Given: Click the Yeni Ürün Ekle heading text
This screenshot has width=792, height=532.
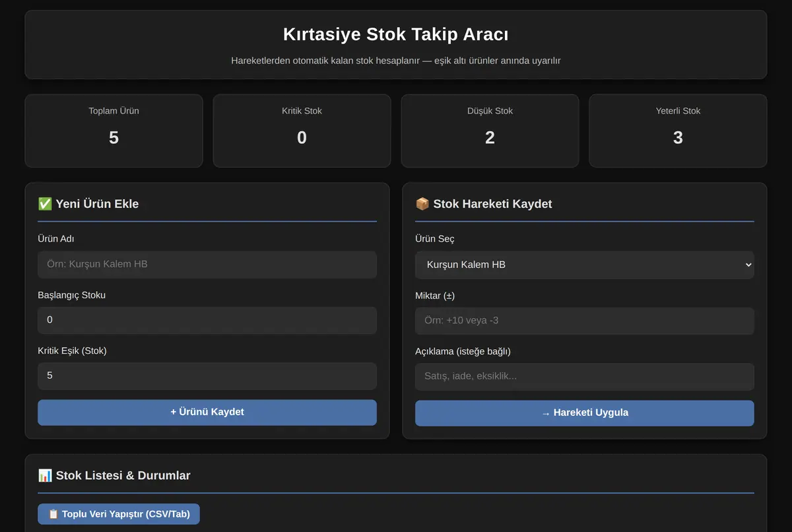Looking at the screenshot, I should pyautogui.click(x=97, y=204).
